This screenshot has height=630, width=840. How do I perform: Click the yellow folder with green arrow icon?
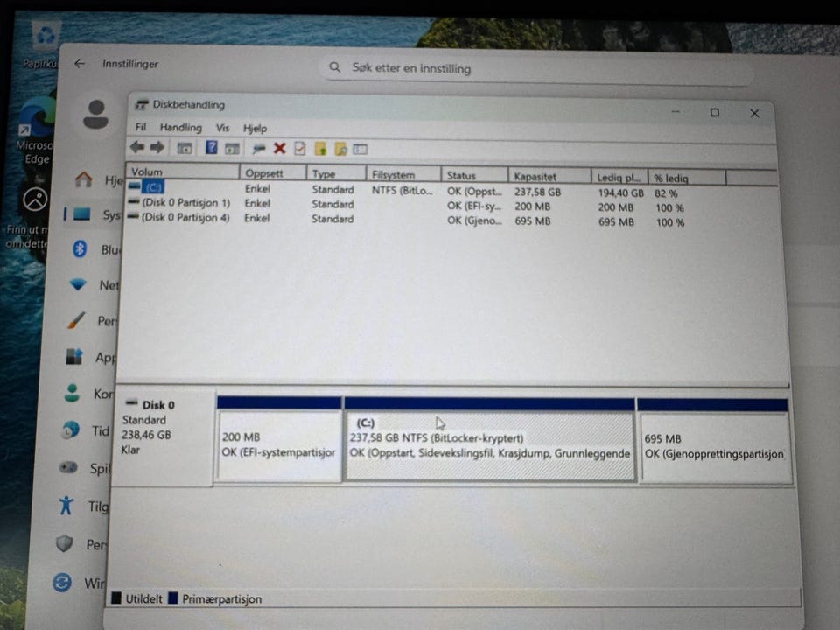point(320,149)
